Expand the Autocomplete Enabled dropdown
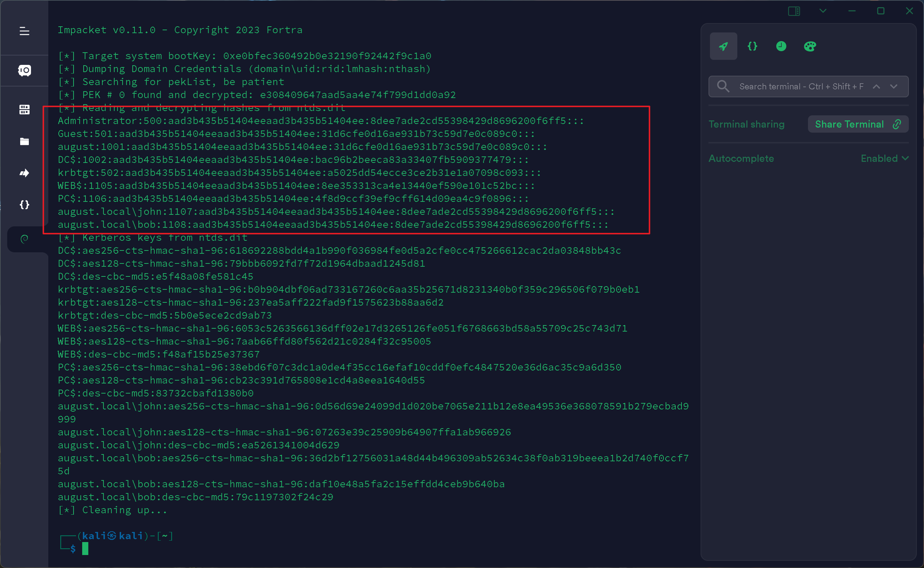The image size is (924, 568). coord(885,159)
